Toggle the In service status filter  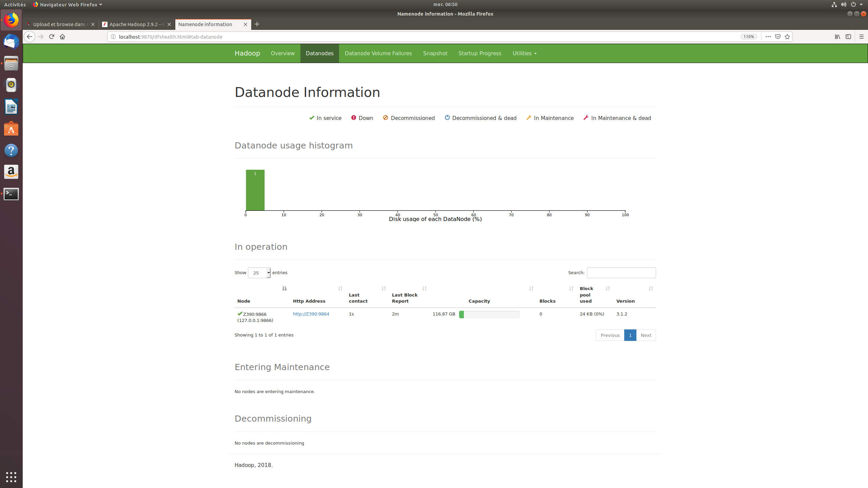pyautogui.click(x=324, y=118)
